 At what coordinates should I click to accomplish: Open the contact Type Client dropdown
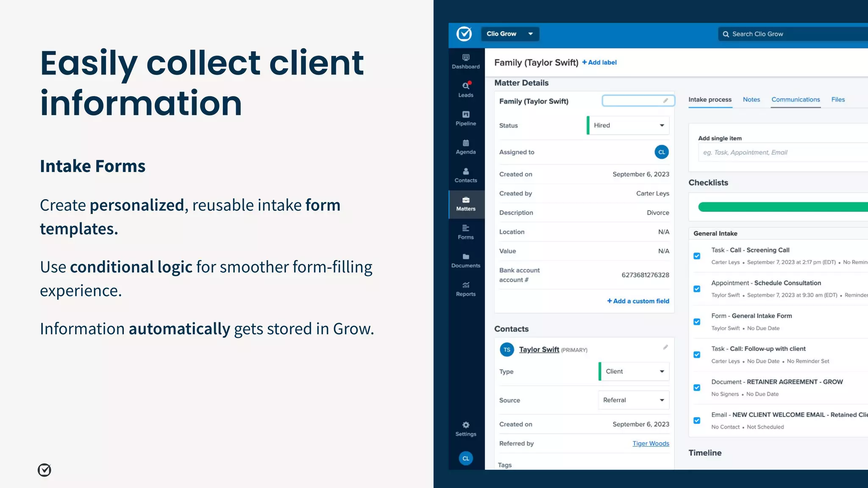(x=634, y=372)
